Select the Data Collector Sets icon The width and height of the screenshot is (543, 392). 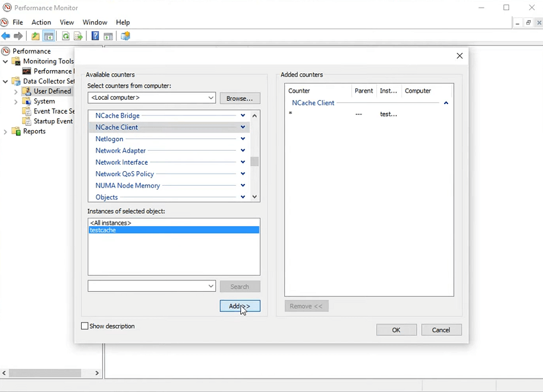[x=16, y=81]
